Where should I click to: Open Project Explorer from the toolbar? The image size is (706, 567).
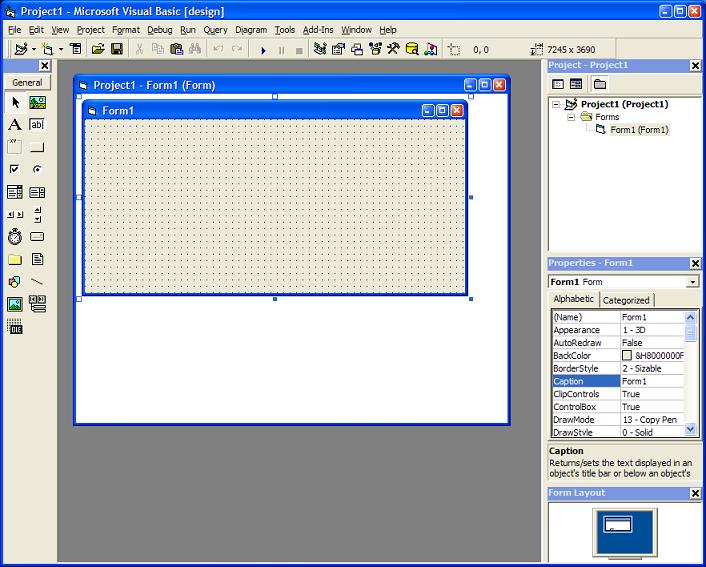click(320, 49)
